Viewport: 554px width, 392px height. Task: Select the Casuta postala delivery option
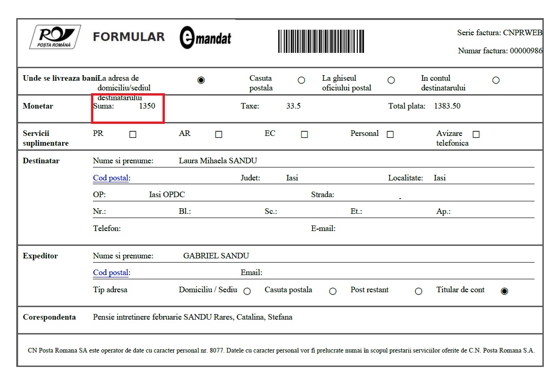coord(301,80)
